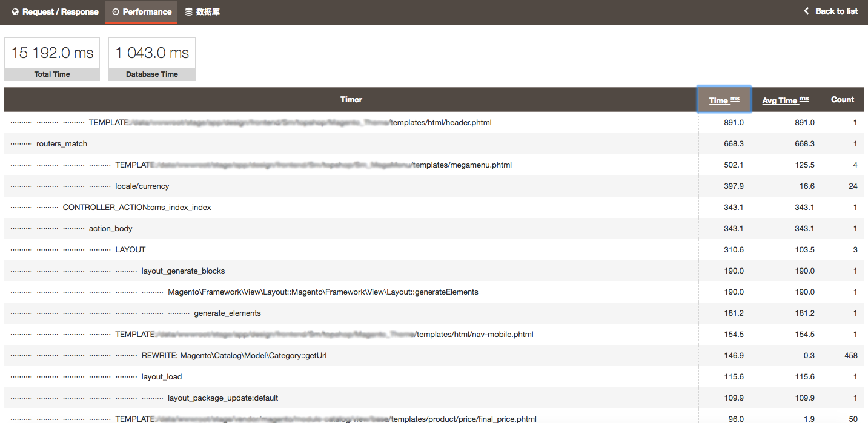Click the Total Time stat box
The height and width of the screenshot is (423, 868).
(x=52, y=59)
